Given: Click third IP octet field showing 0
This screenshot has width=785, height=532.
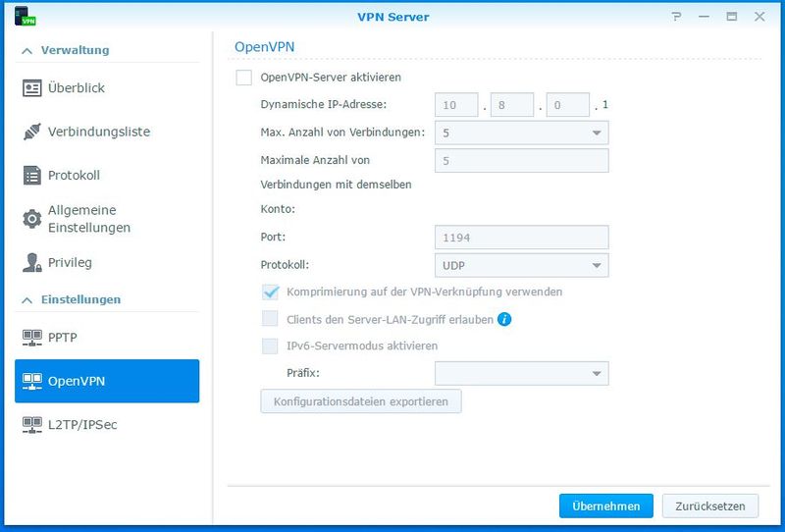Looking at the screenshot, I should point(567,105).
